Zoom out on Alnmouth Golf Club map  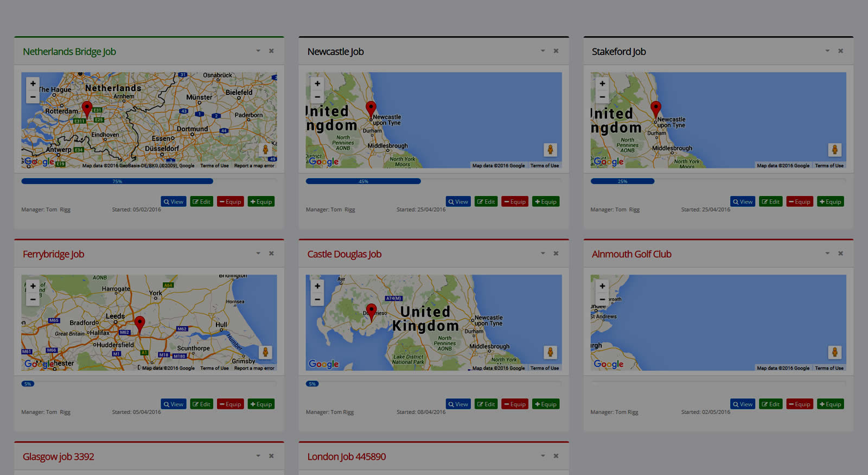602,299
